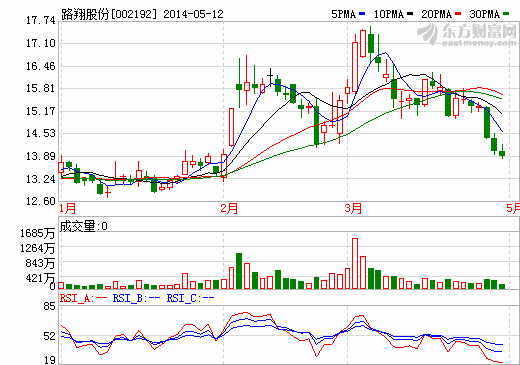Click the 1685万 volume axis label
The width and height of the screenshot is (520, 365).
coord(37,233)
